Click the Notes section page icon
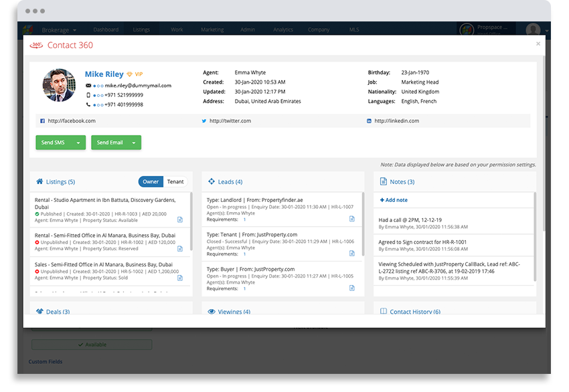The width and height of the screenshot is (569, 392). click(383, 181)
